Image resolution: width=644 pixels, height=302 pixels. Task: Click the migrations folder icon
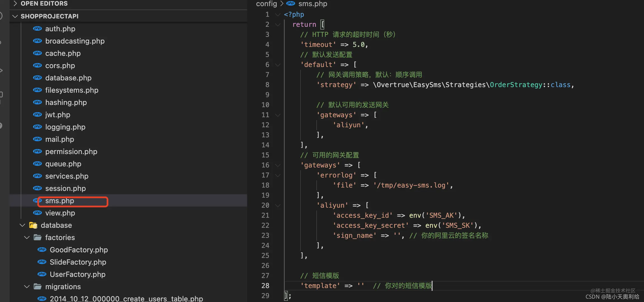38,287
